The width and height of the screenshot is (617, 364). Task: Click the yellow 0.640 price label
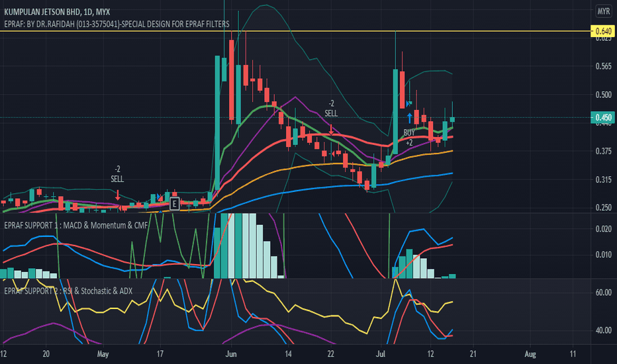pos(603,31)
